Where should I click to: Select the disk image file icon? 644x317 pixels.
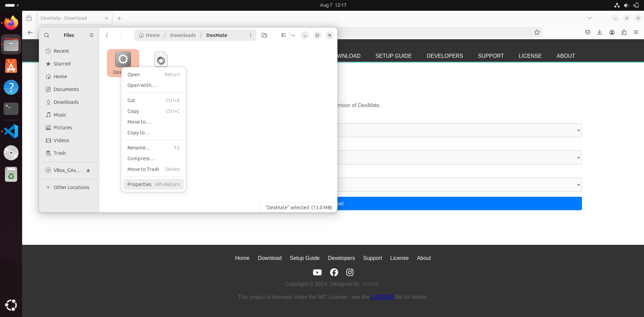coord(161,59)
